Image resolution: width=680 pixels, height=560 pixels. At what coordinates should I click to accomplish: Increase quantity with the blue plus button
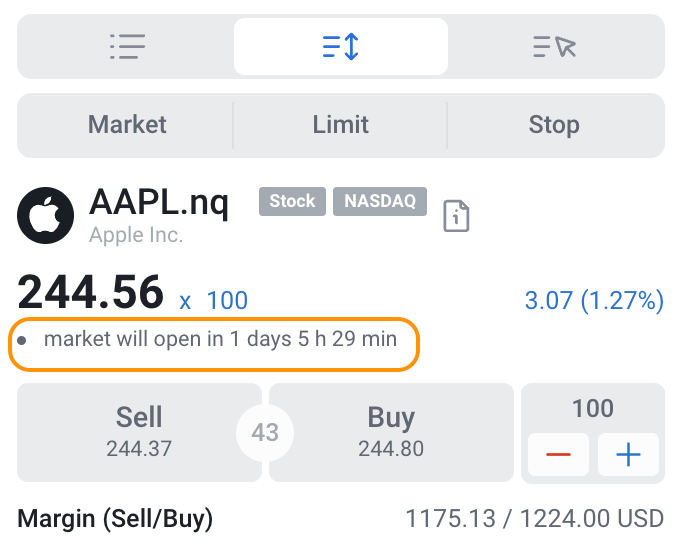628,455
